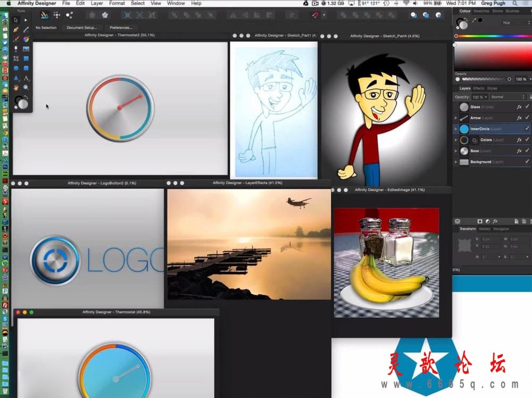
Task: Select the Move tool in the Tools panel
Action: pyautogui.click(x=15, y=20)
